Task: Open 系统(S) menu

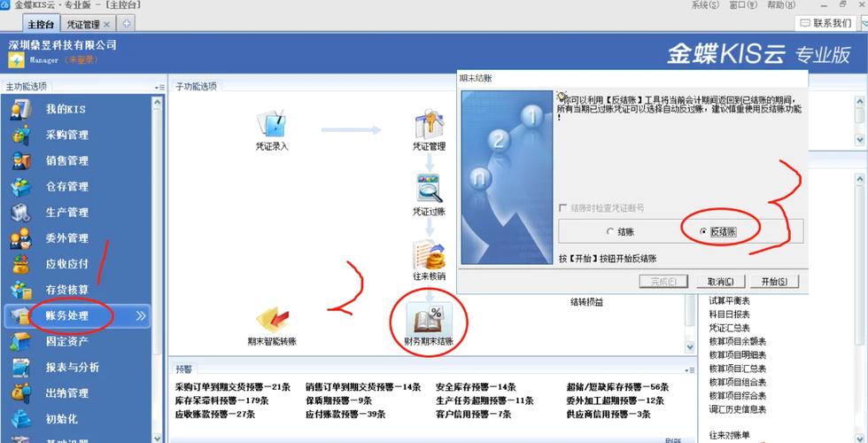Action: (705, 5)
